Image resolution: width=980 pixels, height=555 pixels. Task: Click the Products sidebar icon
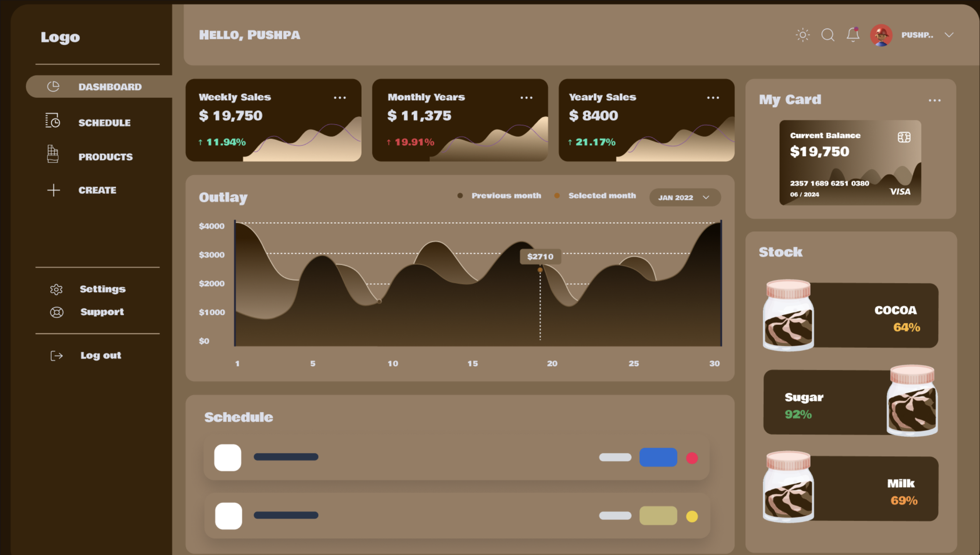(53, 154)
